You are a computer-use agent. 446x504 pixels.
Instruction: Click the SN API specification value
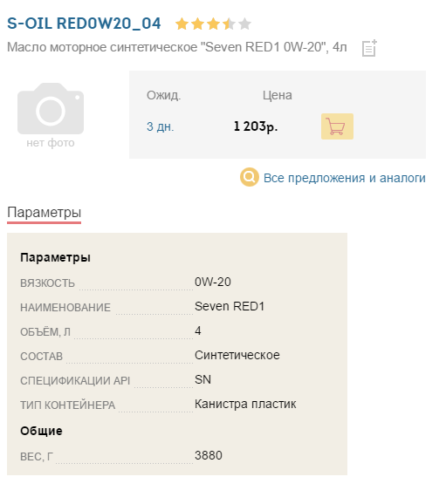pos(202,379)
